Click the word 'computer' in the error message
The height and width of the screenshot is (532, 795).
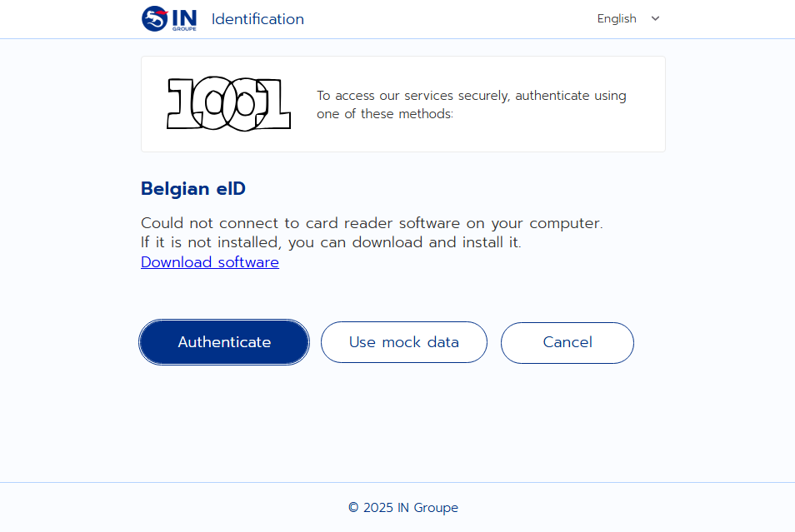tap(566, 223)
